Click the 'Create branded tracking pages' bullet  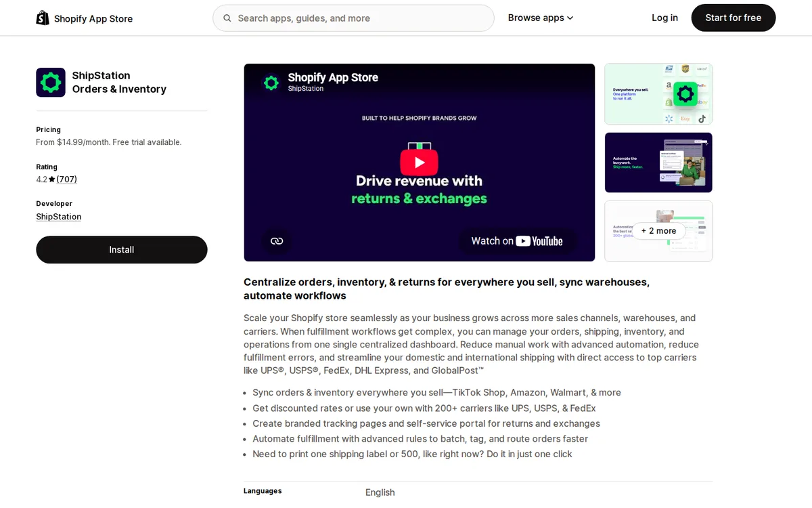coord(426,423)
